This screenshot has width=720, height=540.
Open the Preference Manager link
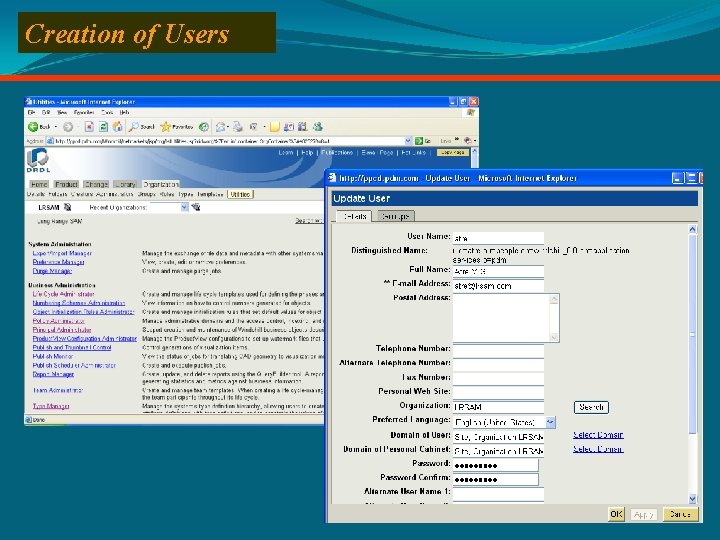click(x=58, y=262)
